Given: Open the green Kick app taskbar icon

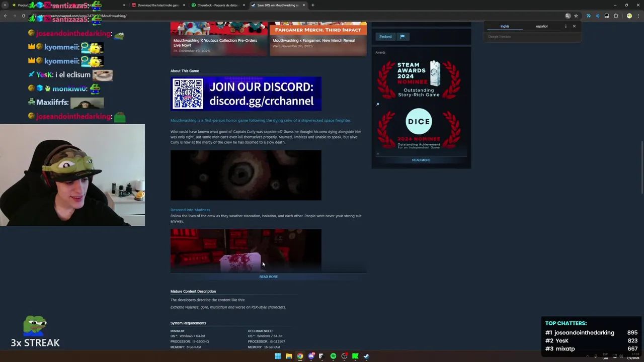Looking at the screenshot, I should point(355,356).
